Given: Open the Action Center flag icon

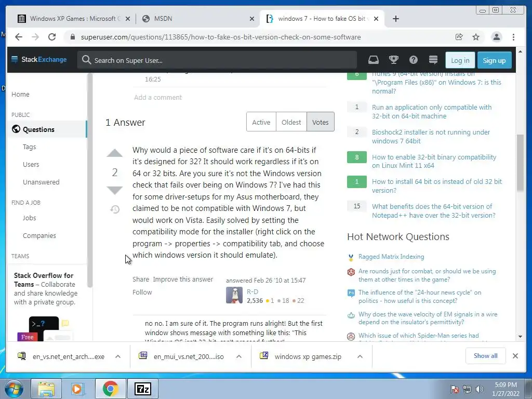Looking at the screenshot, I should tap(454, 389).
